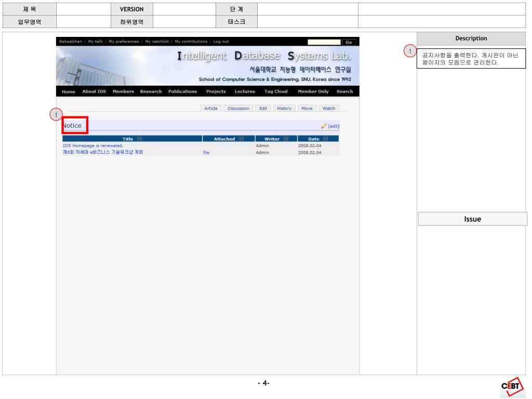Open the Edit tab
532x399 pixels.
[263, 108]
